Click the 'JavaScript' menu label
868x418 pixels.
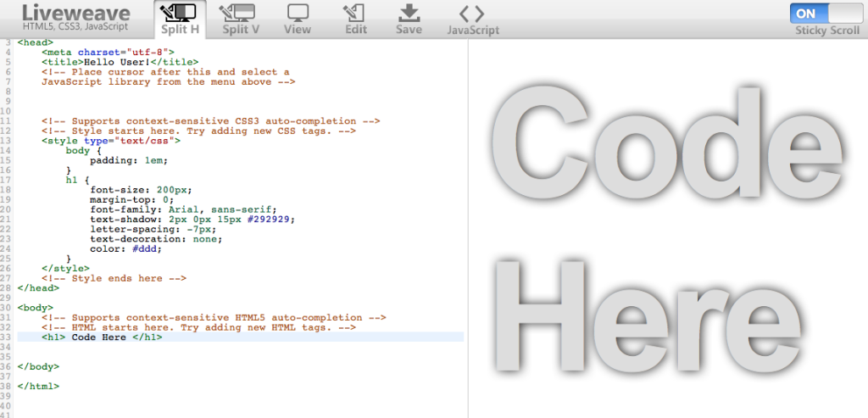(473, 30)
